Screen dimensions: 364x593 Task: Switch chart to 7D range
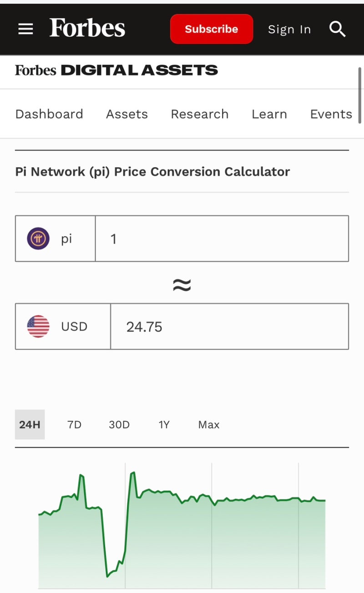74,424
